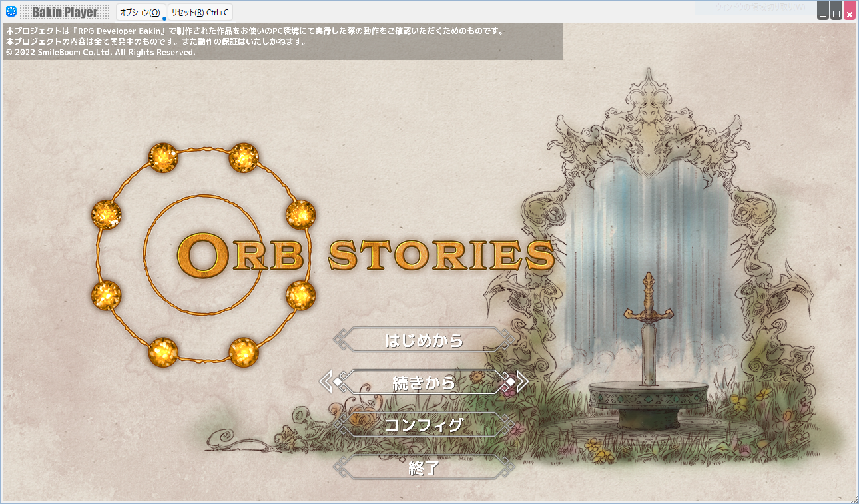Click the left arrow cursor beside 続きから
The height and width of the screenshot is (504, 859).
(x=328, y=382)
